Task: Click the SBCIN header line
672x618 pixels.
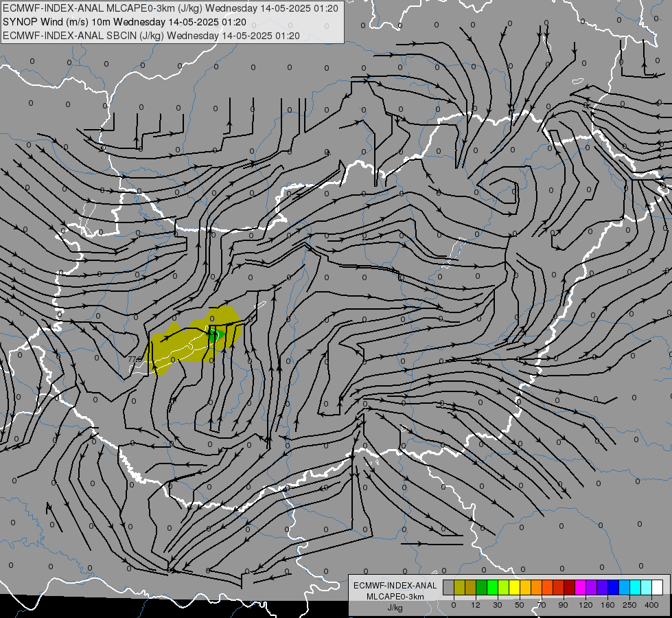Action: (151, 36)
